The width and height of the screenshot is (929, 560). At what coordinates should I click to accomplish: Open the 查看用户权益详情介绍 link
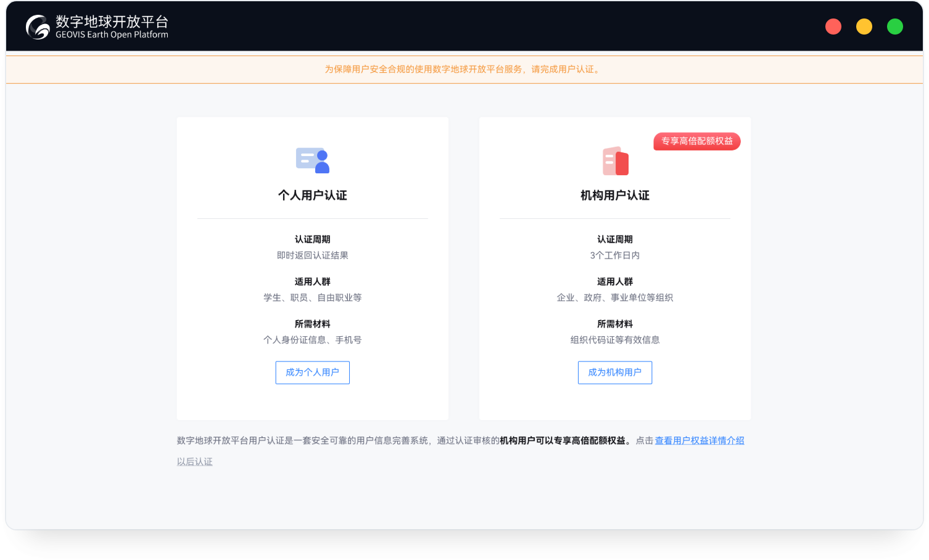click(x=700, y=440)
